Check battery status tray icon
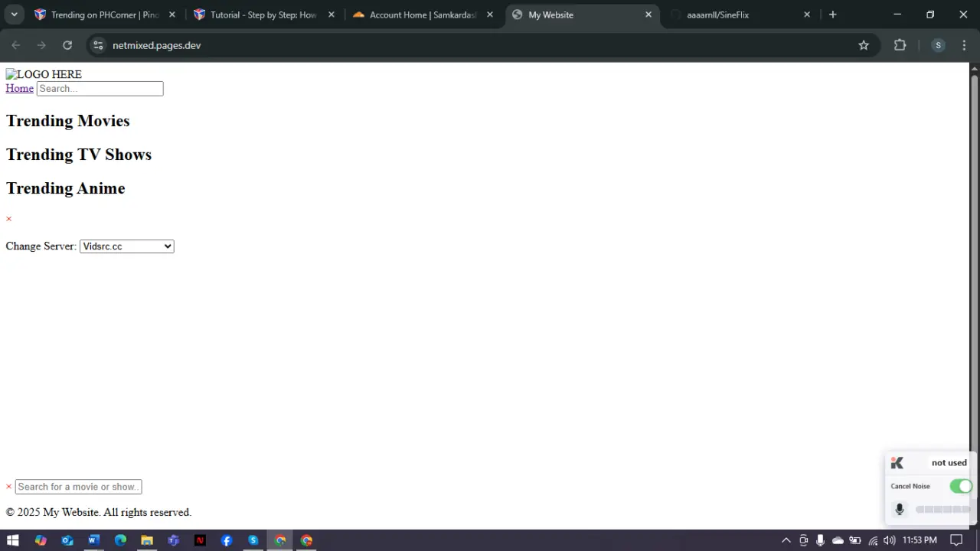980x551 pixels. 855,540
